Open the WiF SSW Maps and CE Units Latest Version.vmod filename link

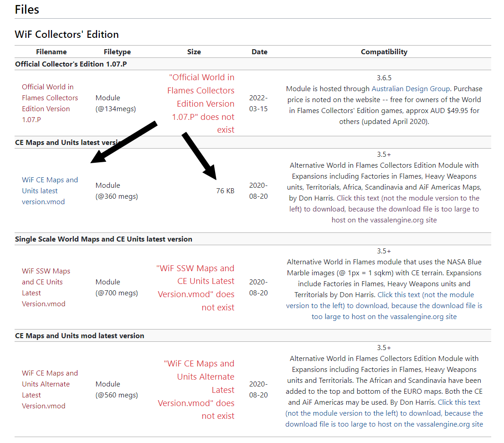46,288
